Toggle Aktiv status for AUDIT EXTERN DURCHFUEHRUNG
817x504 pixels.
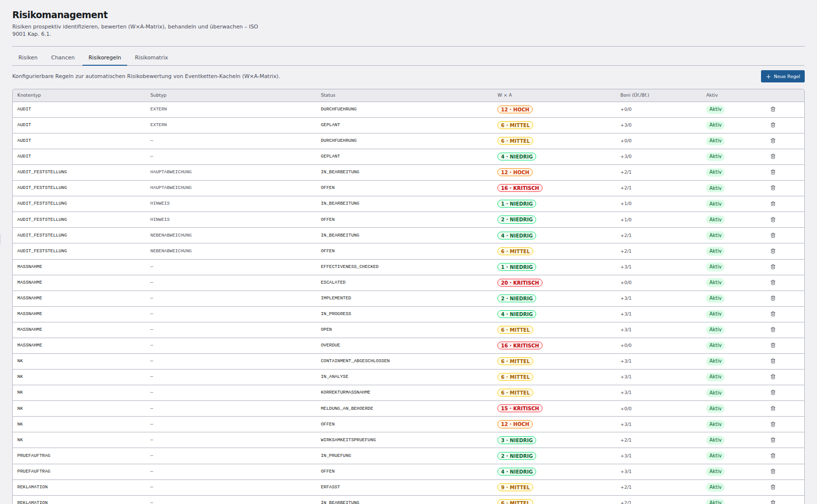point(715,109)
